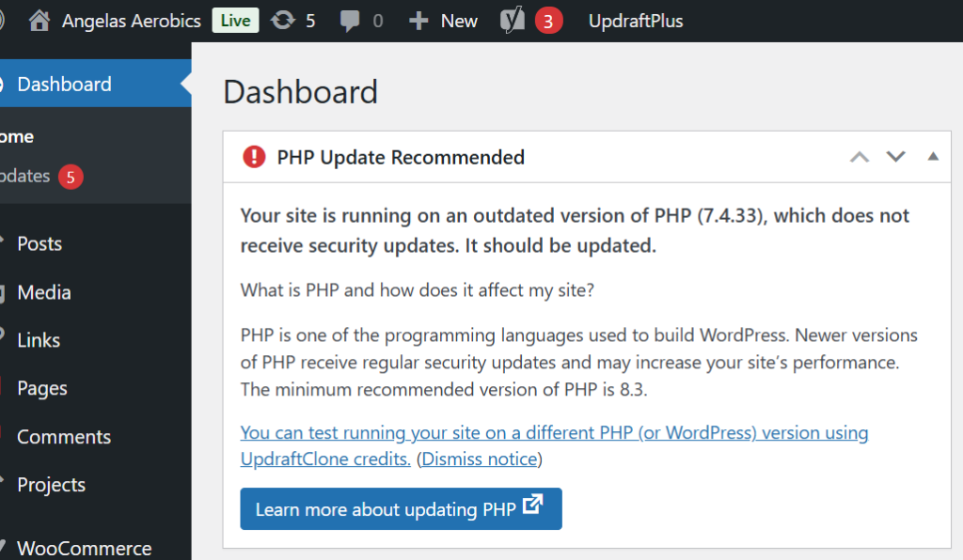Image resolution: width=963 pixels, height=560 pixels.
Task: Click the red PHP warning icon
Action: pos(254,157)
